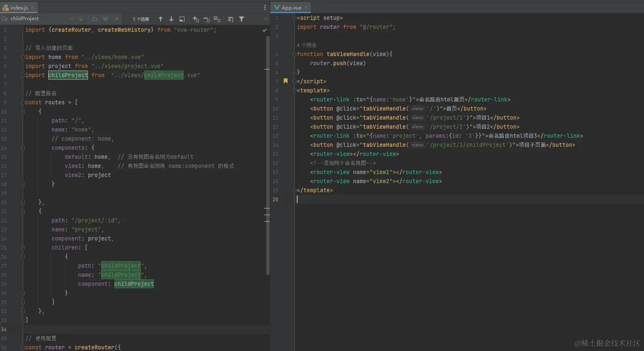The image size is (644, 351).
Task: Collapse script setup block in App.vue
Action: (x=294, y=18)
